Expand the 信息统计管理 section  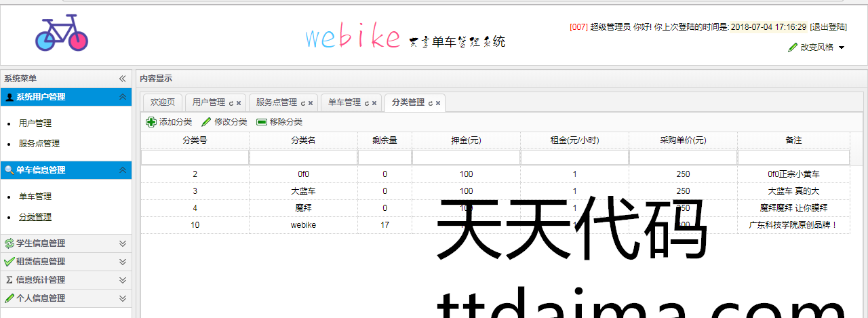click(123, 280)
